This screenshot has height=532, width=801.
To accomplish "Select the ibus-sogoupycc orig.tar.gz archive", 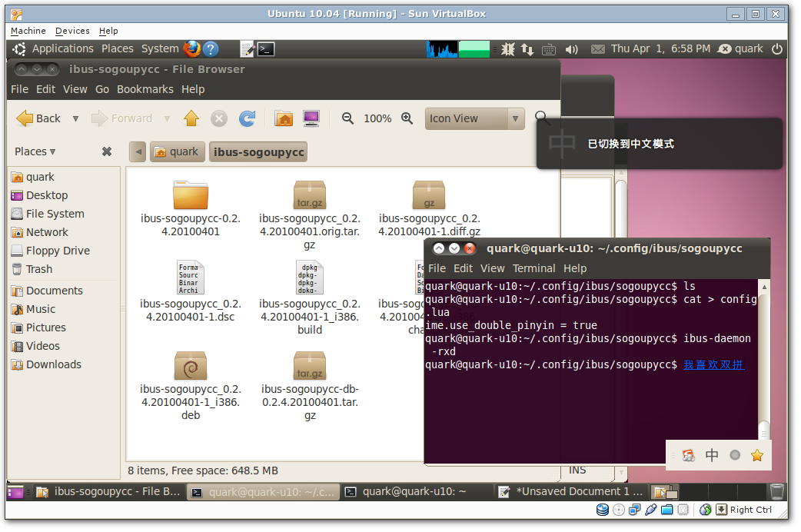I will 310,215.
